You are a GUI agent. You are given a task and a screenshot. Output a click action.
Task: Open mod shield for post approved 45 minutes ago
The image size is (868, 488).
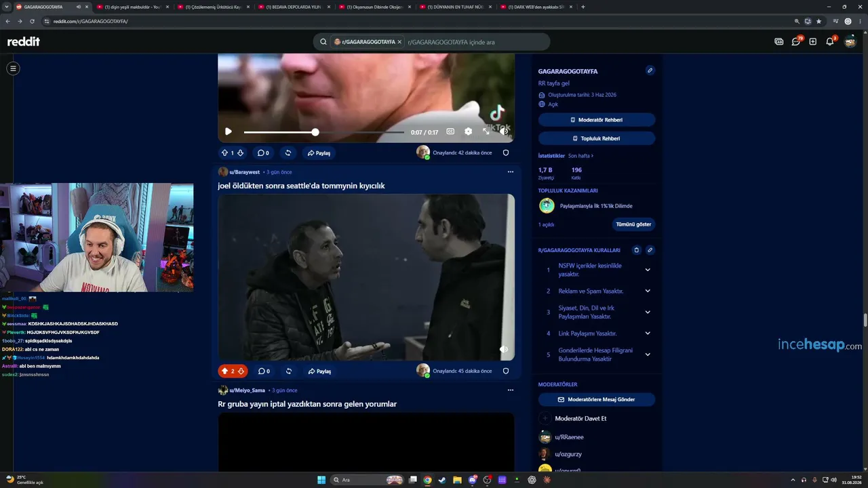(506, 371)
